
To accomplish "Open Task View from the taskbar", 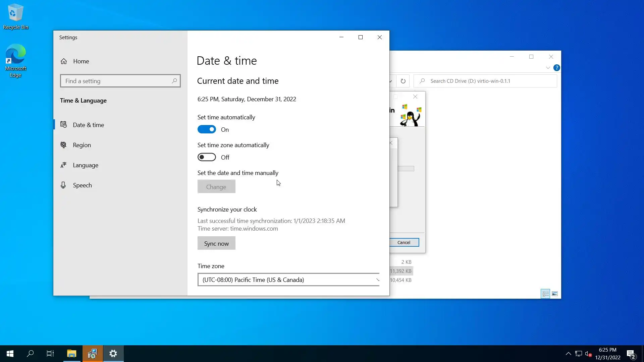I will 50,354.
